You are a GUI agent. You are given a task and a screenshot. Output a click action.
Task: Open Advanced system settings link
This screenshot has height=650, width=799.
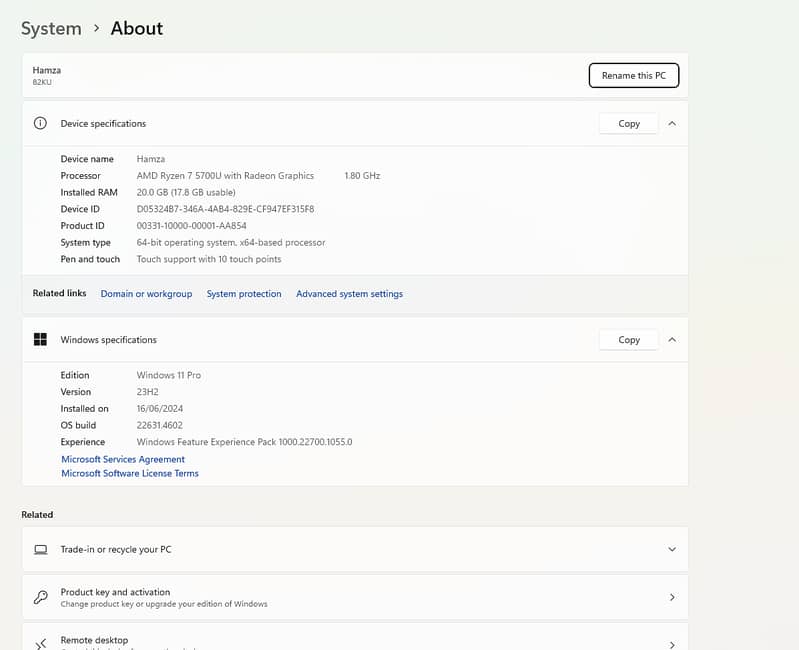point(349,294)
